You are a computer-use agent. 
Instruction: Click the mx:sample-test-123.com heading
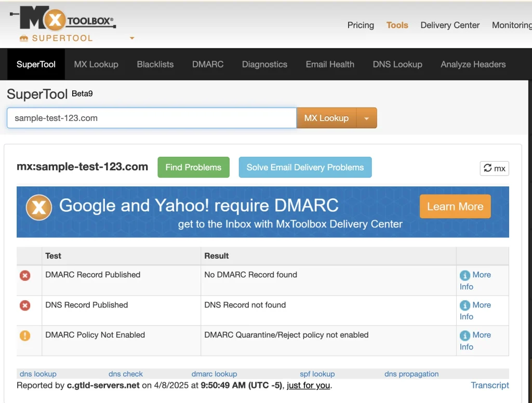(83, 167)
